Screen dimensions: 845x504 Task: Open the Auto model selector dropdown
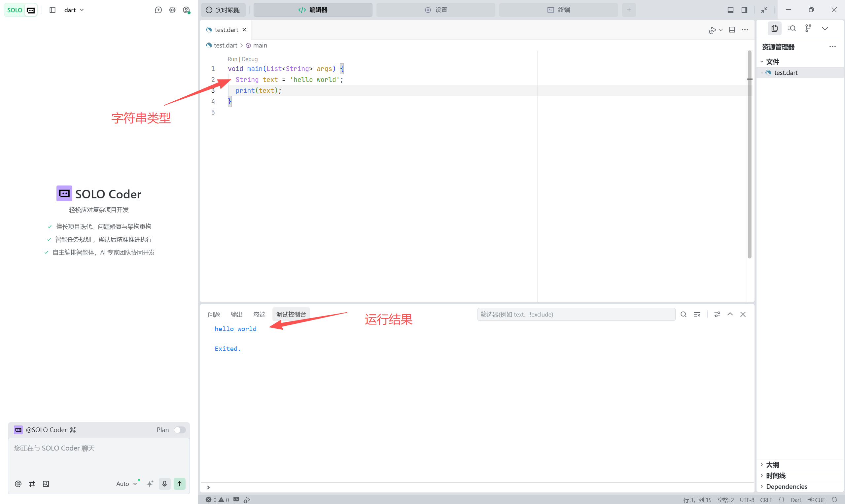tap(126, 484)
